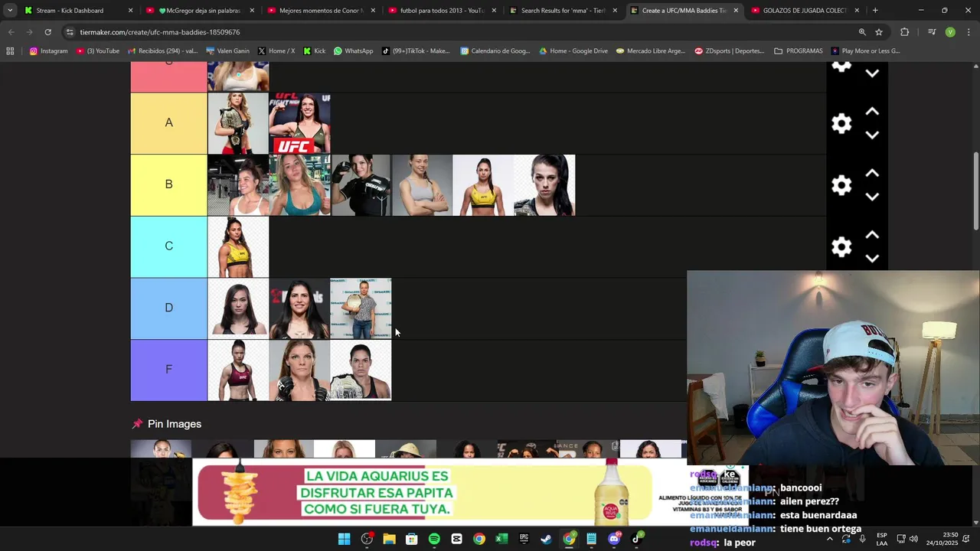This screenshot has width=980, height=551.
Task: Open File Explorer from the taskbar
Action: [389, 539]
